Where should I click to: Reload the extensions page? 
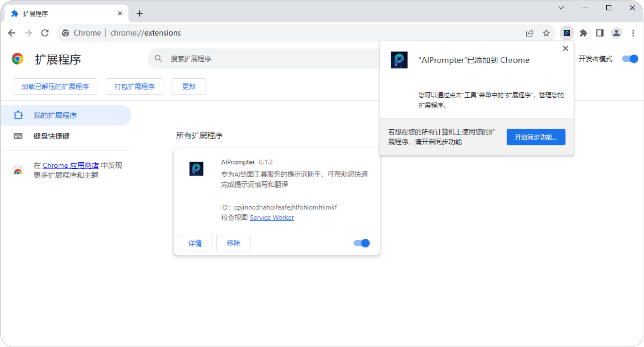click(x=45, y=33)
